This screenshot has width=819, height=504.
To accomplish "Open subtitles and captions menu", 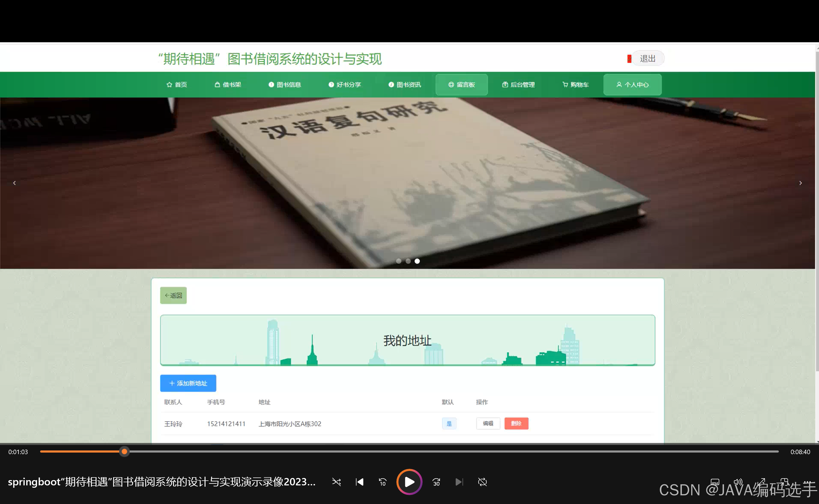I will coord(715,482).
